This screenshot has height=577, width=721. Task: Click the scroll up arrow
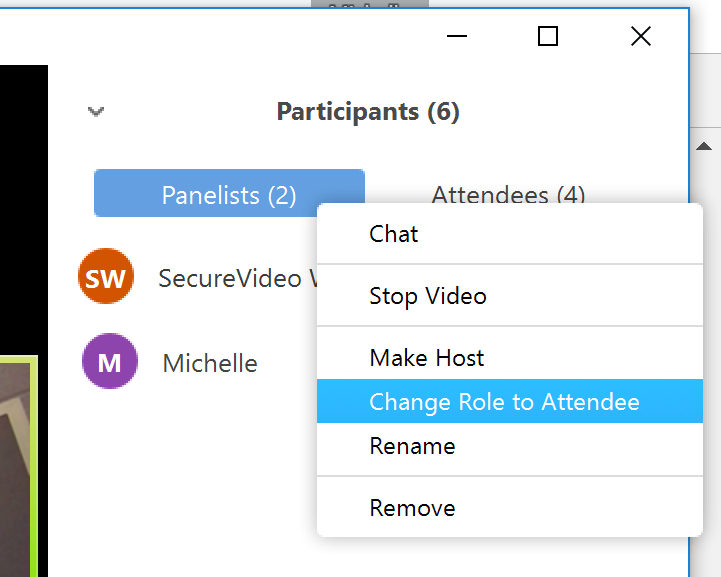pos(704,147)
